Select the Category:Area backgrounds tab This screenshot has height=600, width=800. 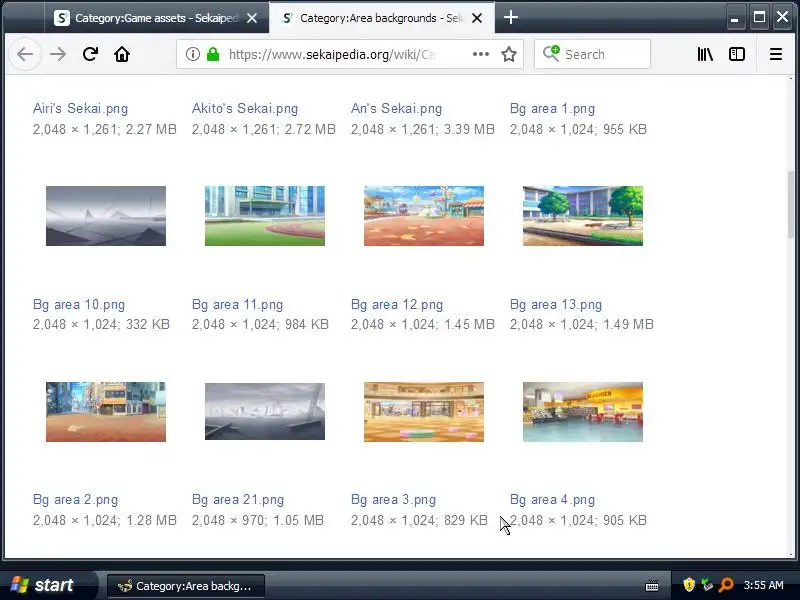(382, 18)
